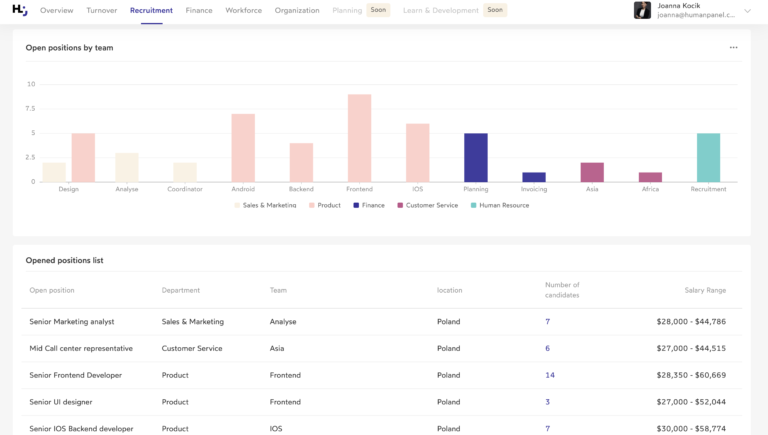Sort by Salary Range column header
The image size is (768, 435).
coord(705,290)
